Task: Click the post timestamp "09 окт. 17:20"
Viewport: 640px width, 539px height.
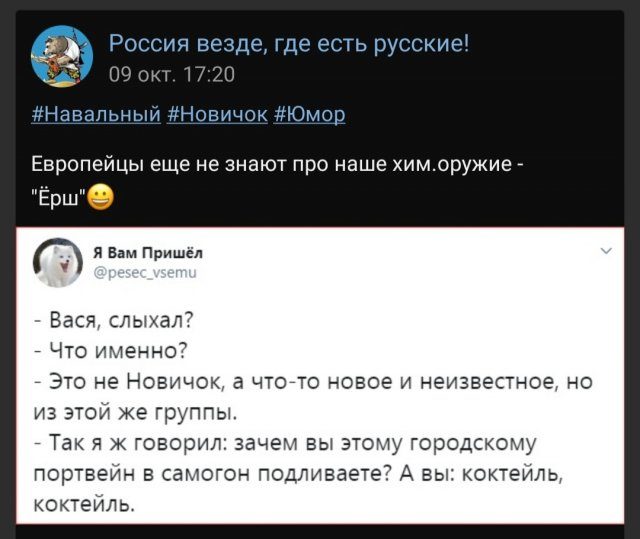Action: (171, 73)
